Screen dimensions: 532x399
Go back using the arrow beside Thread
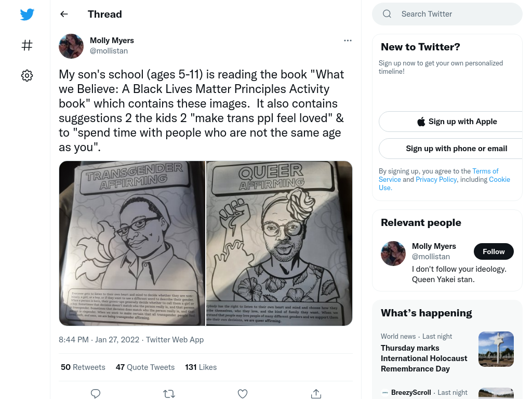[x=64, y=14]
